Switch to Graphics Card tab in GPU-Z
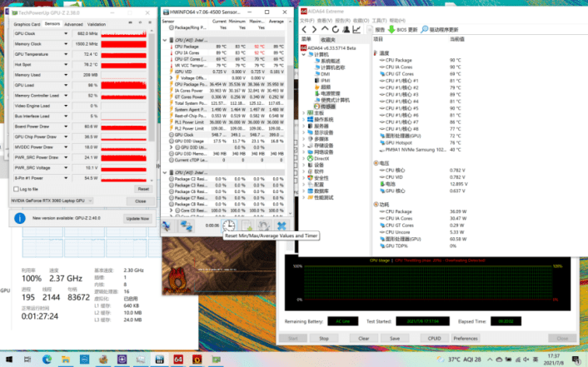588x367 pixels. 27,24
